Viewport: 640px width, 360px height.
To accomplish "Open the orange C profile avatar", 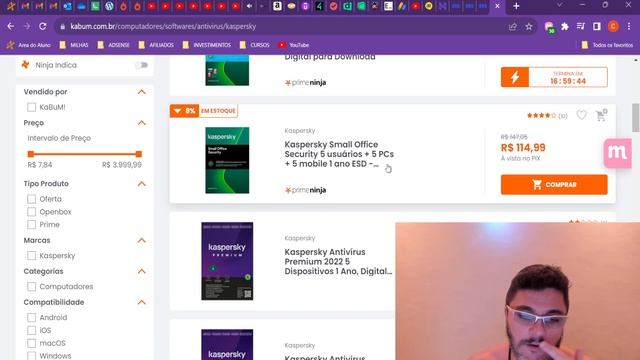I will (613, 27).
